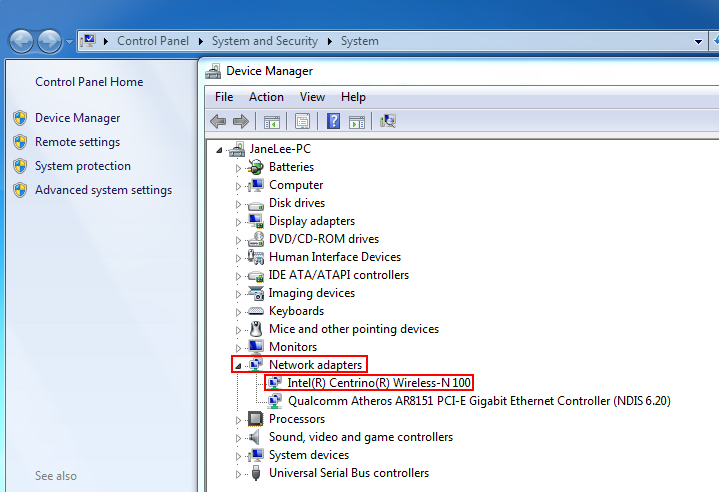Select the DVD/CD-ROM drives label
This screenshot has height=492, width=719.
[x=324, y=239]
